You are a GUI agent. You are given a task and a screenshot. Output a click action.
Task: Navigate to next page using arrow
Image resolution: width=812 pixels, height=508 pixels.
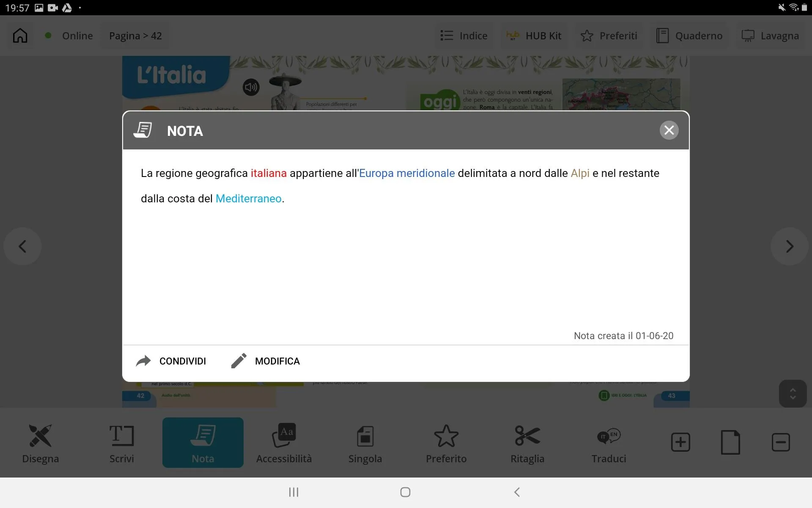789,246
